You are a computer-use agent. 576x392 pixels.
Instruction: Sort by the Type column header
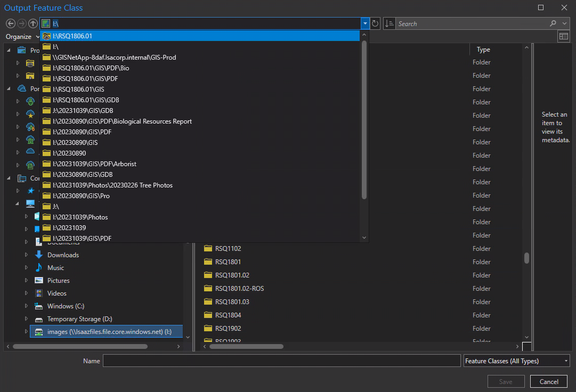(x=483, y=49)
